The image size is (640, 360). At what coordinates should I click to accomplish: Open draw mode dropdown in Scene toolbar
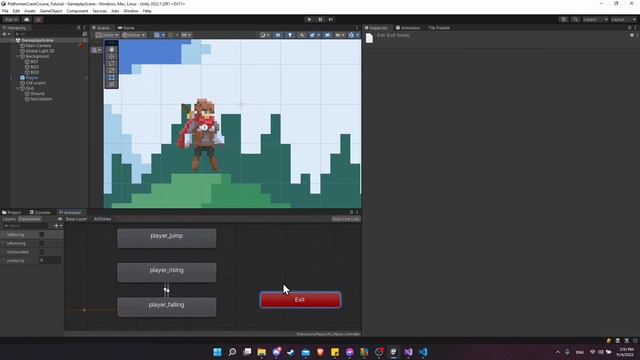coord(265,35)
